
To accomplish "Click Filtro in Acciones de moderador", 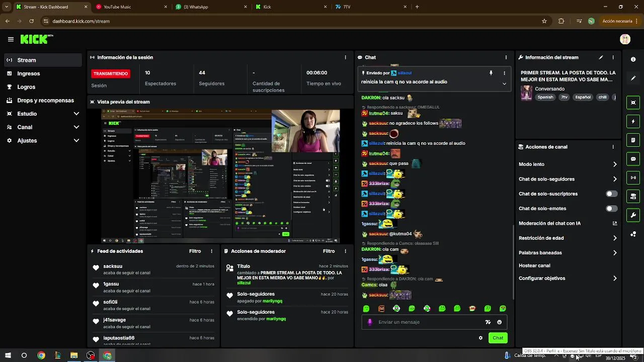I will [x=329, y=251].
